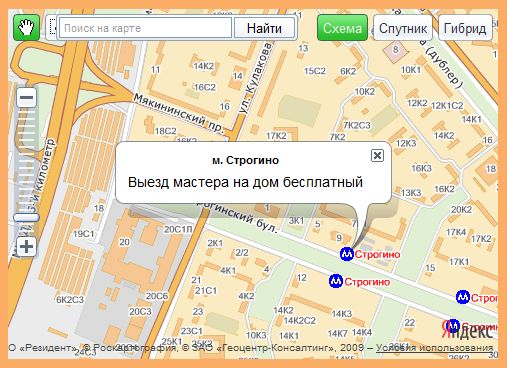507x368 pixels.
Task: Click the zoom slider handle
Action: point(26,218)
